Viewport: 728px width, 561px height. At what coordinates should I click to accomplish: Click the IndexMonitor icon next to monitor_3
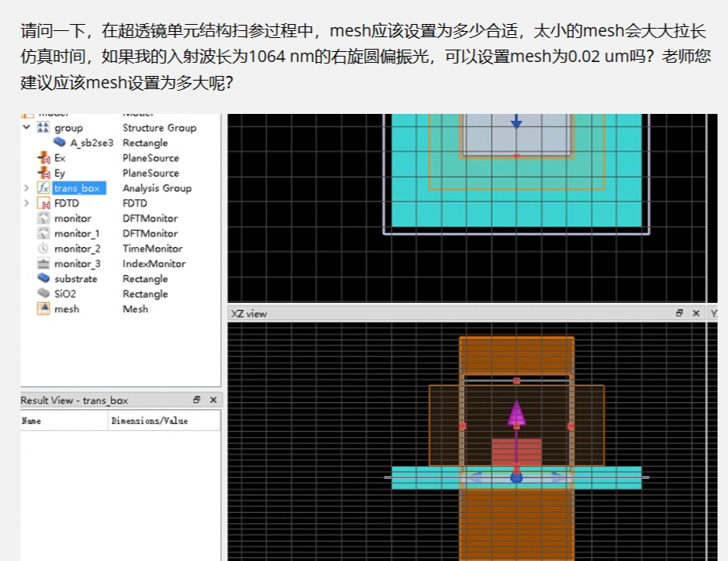(x=44, y=263)
